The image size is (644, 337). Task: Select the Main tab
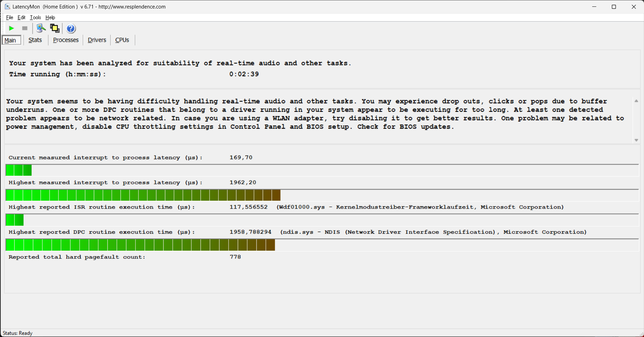[10, 40]
